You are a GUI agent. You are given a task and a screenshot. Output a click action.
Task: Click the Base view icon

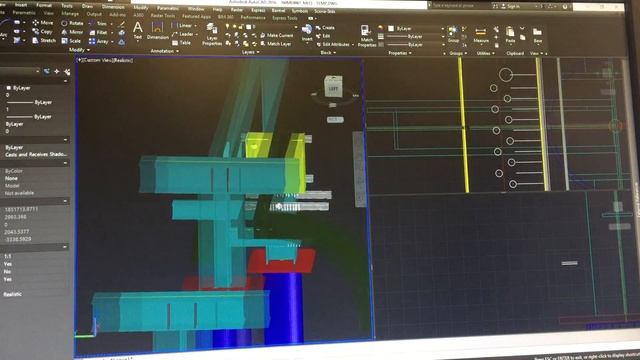(537, 32)
